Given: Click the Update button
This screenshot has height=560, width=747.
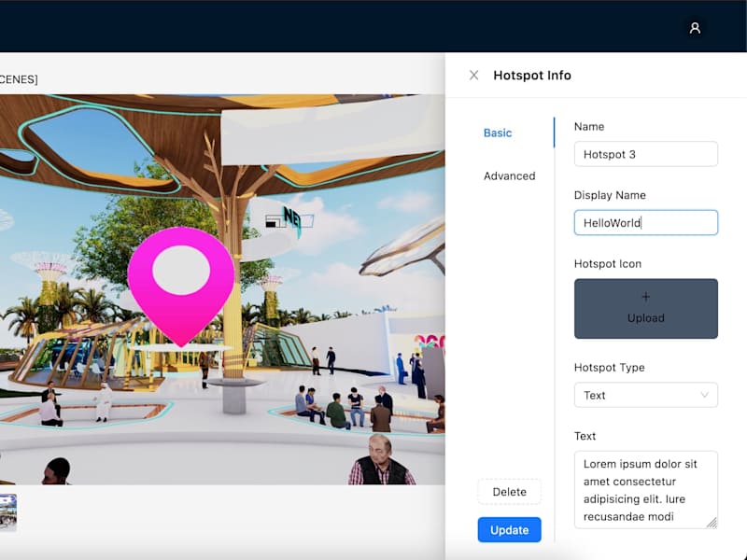Looking at the screenshot, I should tap(509, 530).
